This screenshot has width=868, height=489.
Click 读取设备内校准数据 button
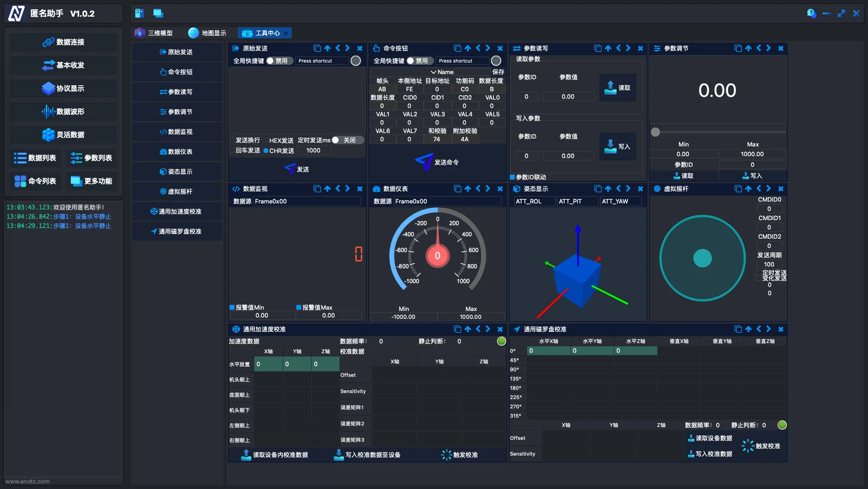point(275,455)
